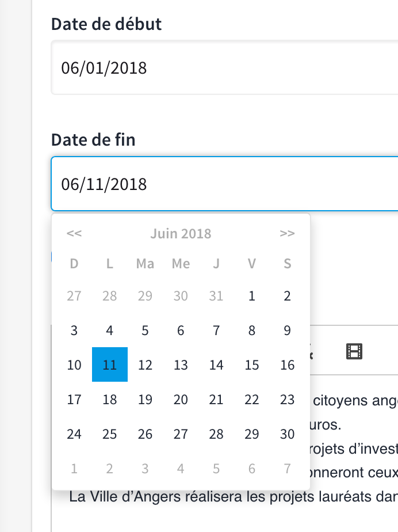The width and height of the screenshot is (398, 532).
Task: Pick day 18 in the calendar
Action: (x=110, y=400)
